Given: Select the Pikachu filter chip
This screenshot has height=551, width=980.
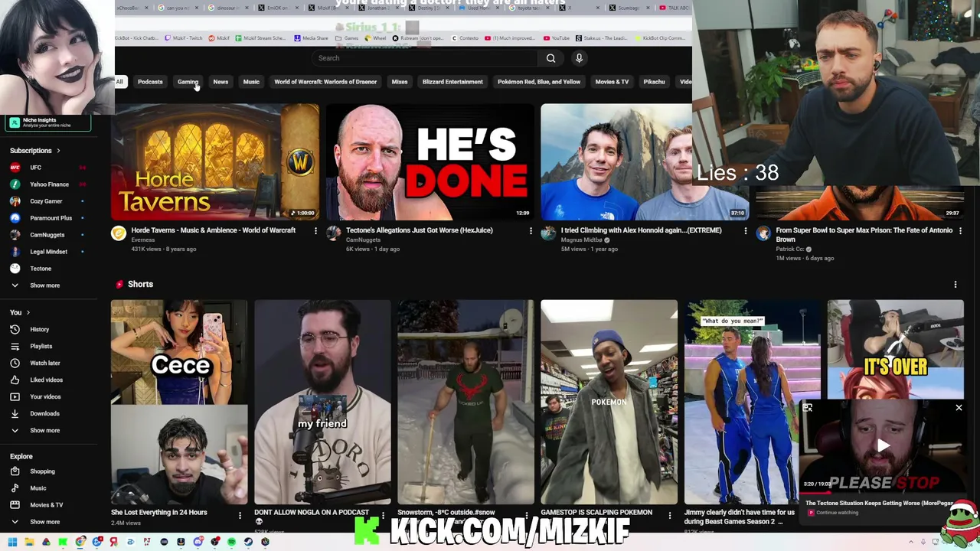Looking at the screenshot, I should (x=654, y=82).
